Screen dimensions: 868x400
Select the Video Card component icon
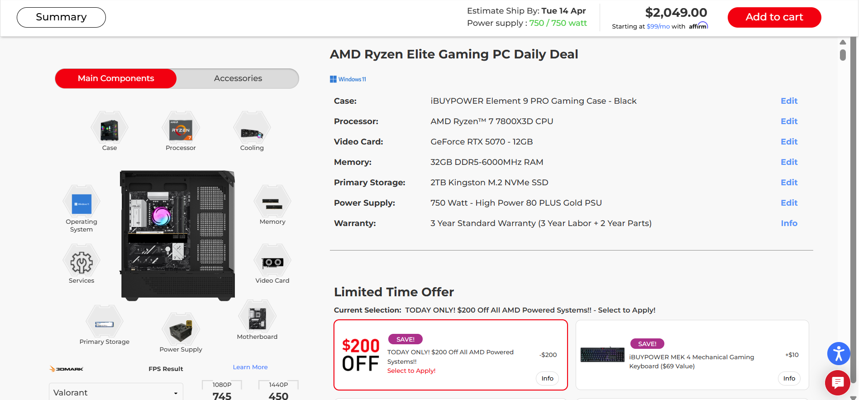(x=272, y=262)
